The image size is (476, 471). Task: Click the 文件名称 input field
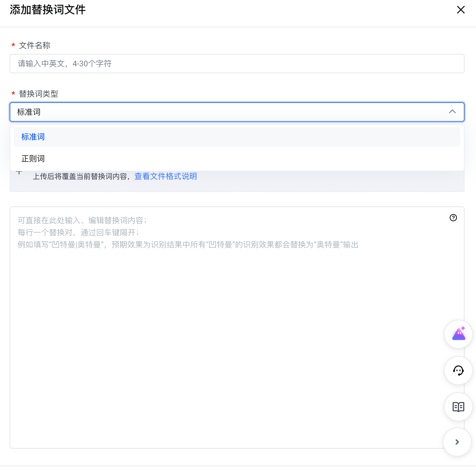click(x=237, y=64)
